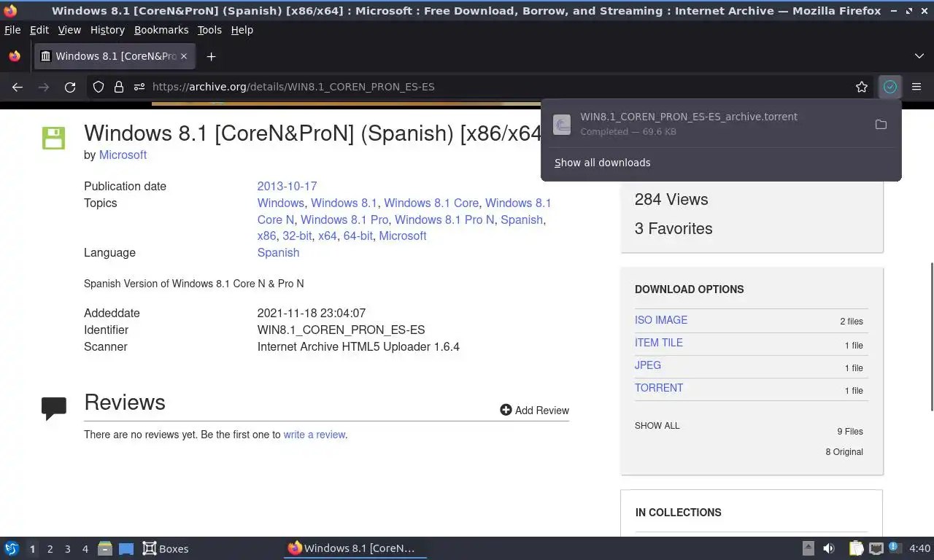Expand the TORRENT download option
Image resolution: width=934 pixels, height=560 pixels.
click(659, 388)
